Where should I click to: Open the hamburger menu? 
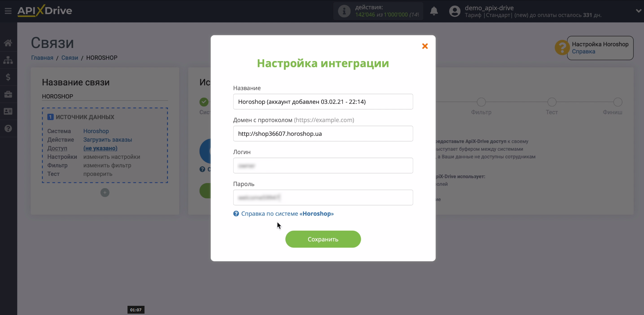point(8,11)
